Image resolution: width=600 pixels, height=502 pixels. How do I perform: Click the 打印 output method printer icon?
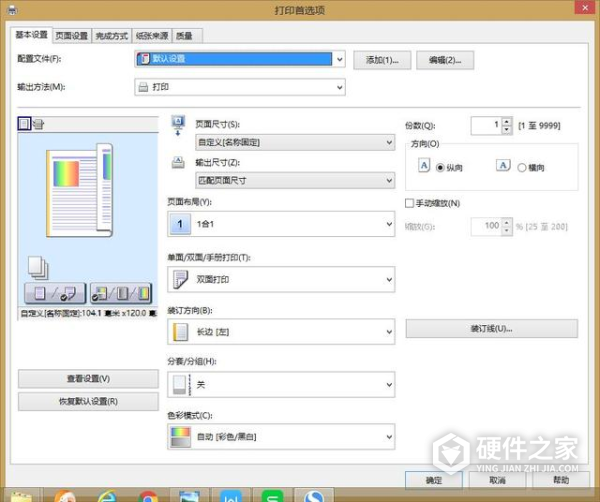pyautogui.click(x=143, y=88)
